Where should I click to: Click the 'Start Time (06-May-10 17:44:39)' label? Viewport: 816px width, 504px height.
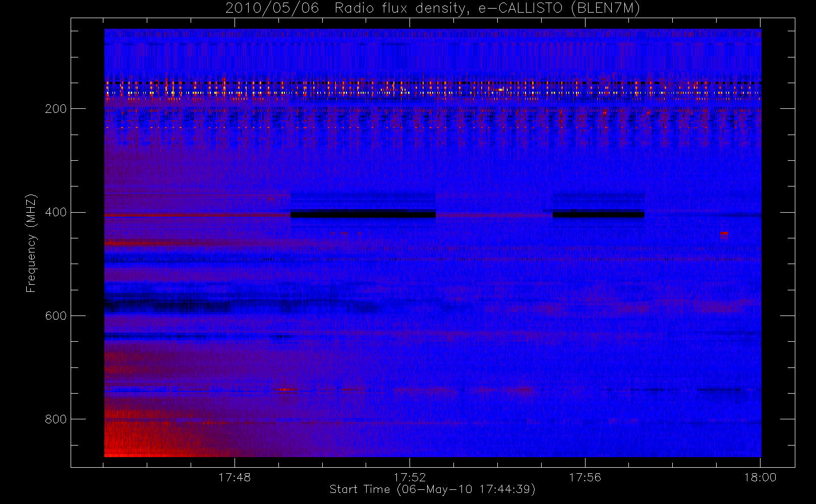tap(432, 489)
